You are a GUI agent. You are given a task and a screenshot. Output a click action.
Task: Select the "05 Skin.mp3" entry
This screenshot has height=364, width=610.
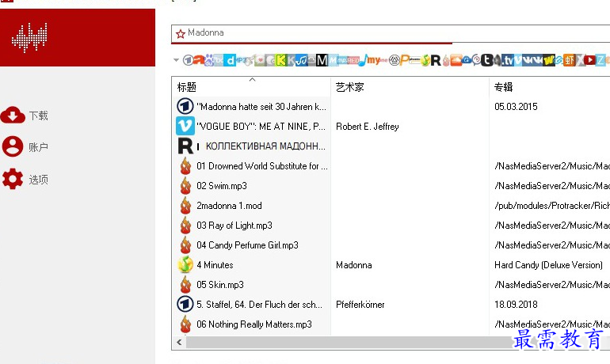click(220, 284)
